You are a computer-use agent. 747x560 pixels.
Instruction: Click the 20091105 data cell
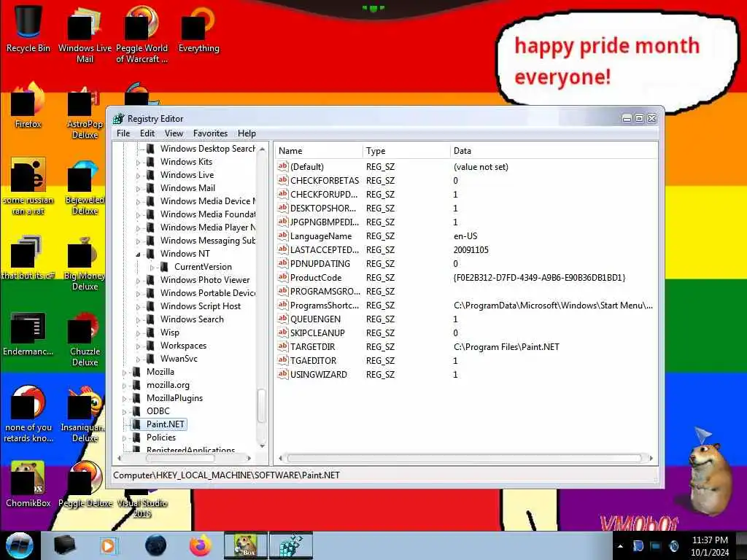click(x=471, y=249)
